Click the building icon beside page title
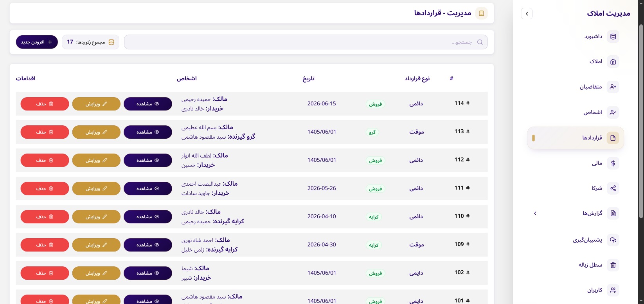This screenshot has height=304, width=644. [x=481, y=13]
